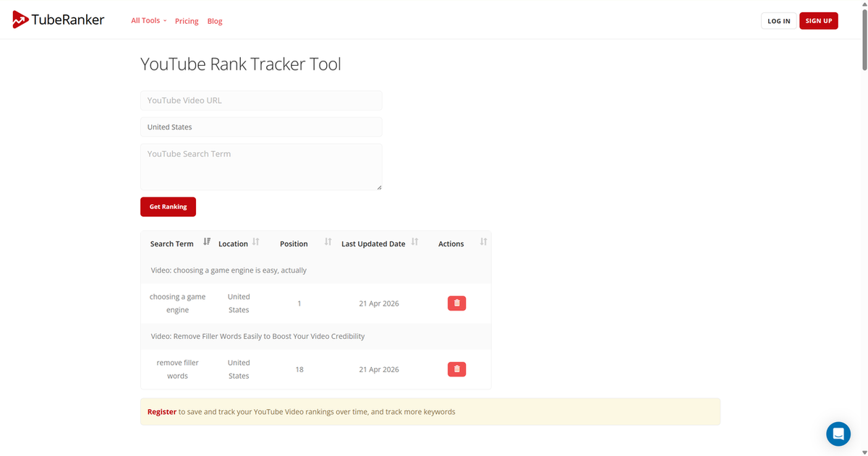Image resolution: width=868 pixels, height=456 pixels.
Task: Click the LOG IN button
Action: click(x=779, y=21)
